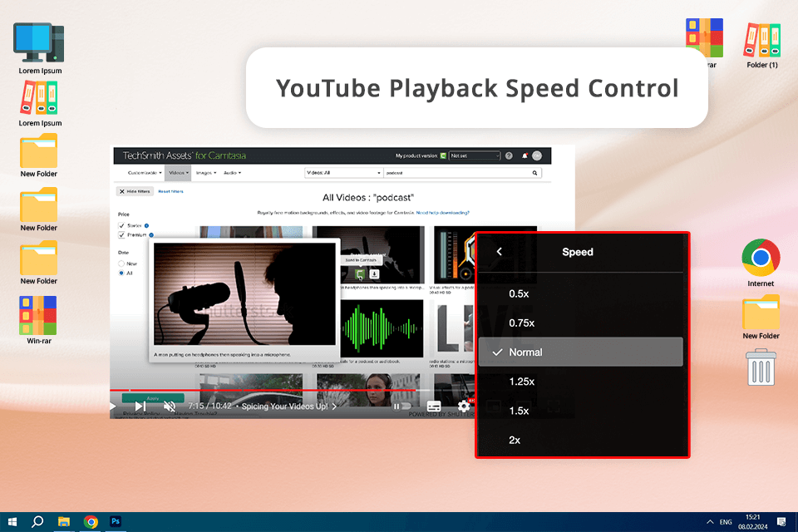Image resolution: width=798 pixels, height=532 pixels.
Task: Select the All date radio button
Action: pyautogui.click(x=121, y=273)
